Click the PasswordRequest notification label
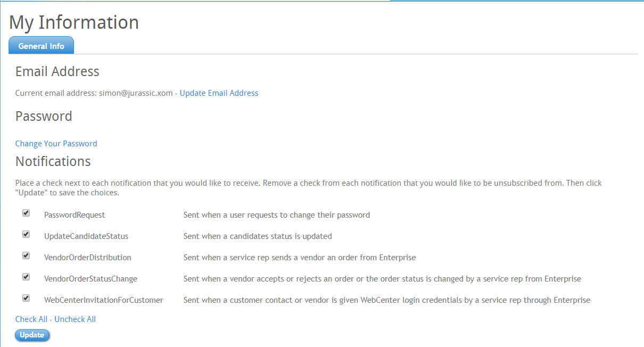Screen dimensions: 644x347 pos(75,215)
